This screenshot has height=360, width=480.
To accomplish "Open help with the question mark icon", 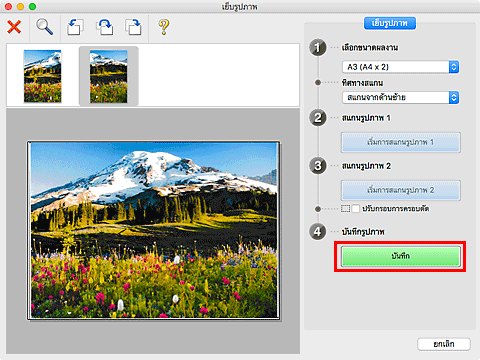I will [163, 27].
